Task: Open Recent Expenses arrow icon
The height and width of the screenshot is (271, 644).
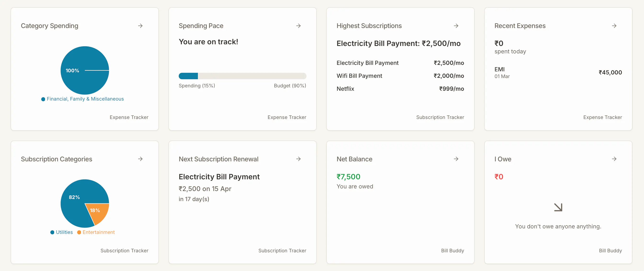Action: click(x=614, y=26)
